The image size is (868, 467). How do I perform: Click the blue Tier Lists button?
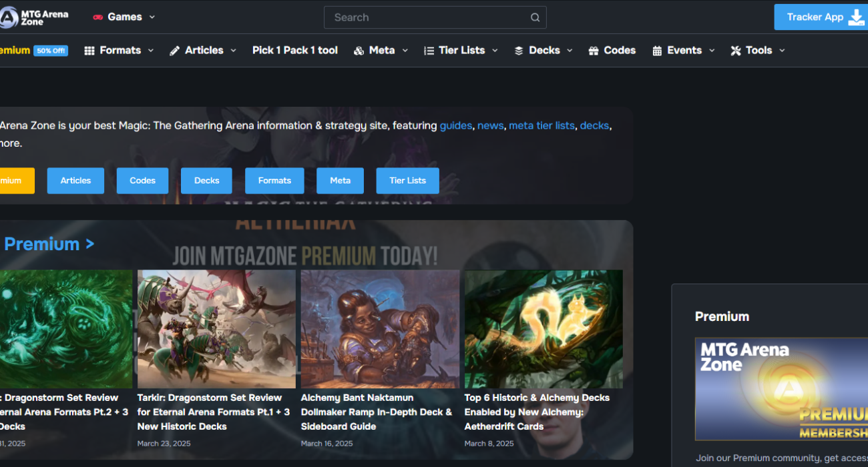tap(408, 181)
